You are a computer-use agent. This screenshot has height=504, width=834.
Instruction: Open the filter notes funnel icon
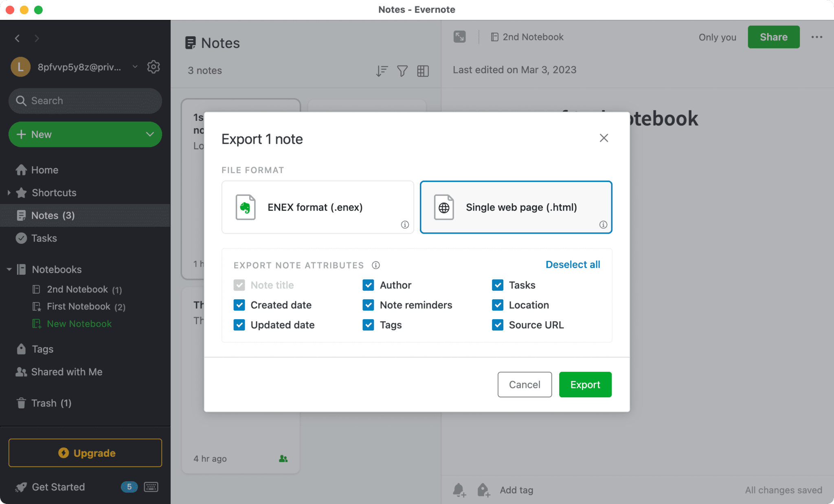click(x=402, y=71)
